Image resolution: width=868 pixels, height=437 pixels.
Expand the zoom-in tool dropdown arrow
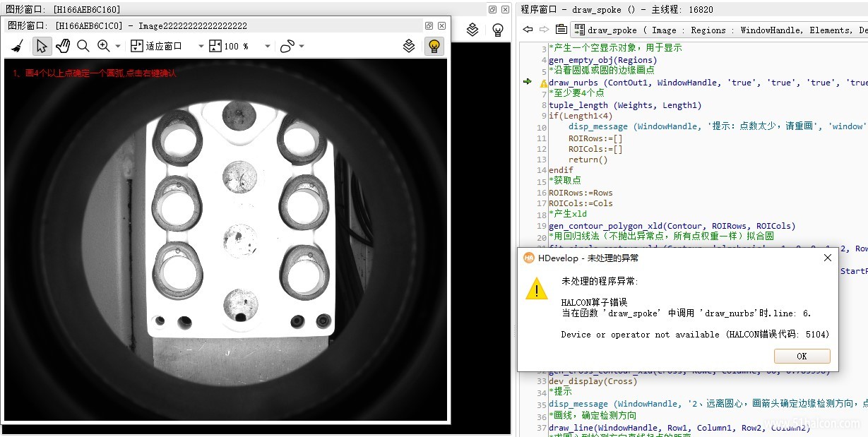[117, 46]
